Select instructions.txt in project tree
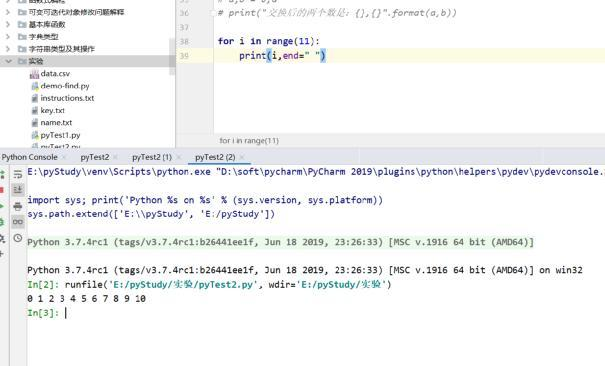The height and width of the screenshot is (366, 605). click(67, 98)
